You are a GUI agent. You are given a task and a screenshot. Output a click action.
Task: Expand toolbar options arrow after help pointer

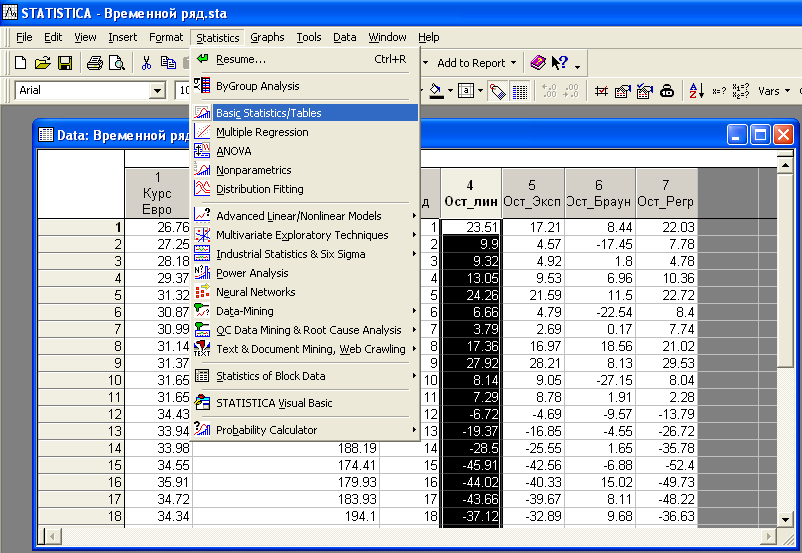click(577, 66)
